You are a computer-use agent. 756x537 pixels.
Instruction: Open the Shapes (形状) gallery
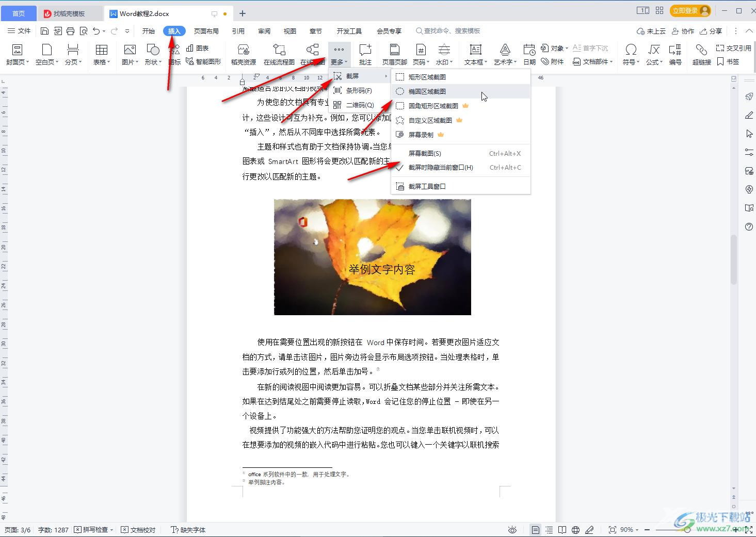tap(153, 55)
